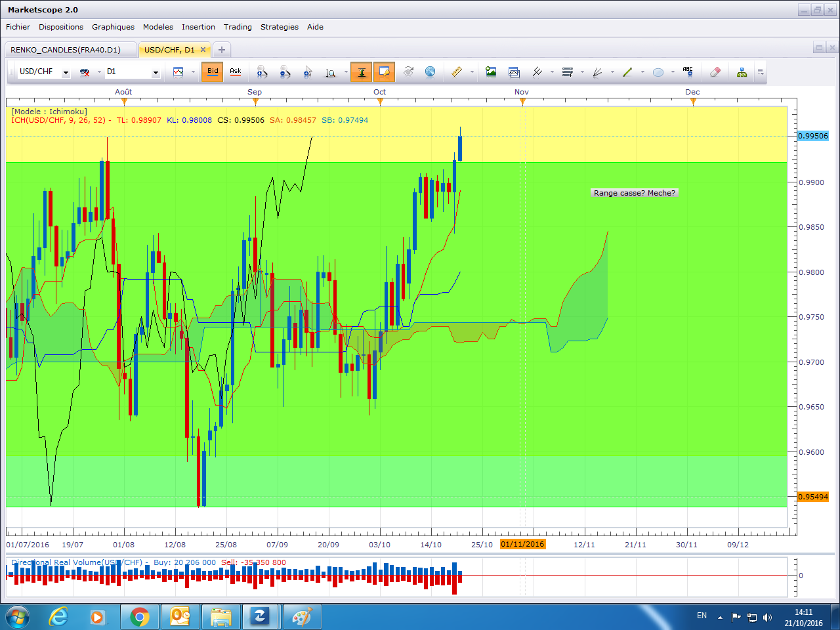Expand the chart type dropdown arrow
Screen dimensions: 840x630
(193, 73)
